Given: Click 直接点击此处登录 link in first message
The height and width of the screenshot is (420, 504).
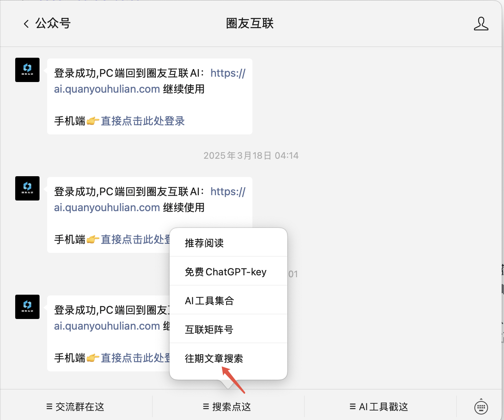Looking at the screenshot, I should (x=143, y=121).
